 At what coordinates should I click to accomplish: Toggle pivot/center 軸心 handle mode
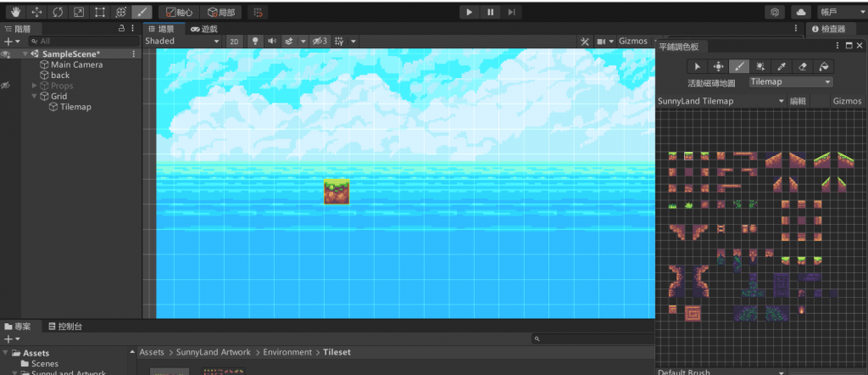point(180,12)
